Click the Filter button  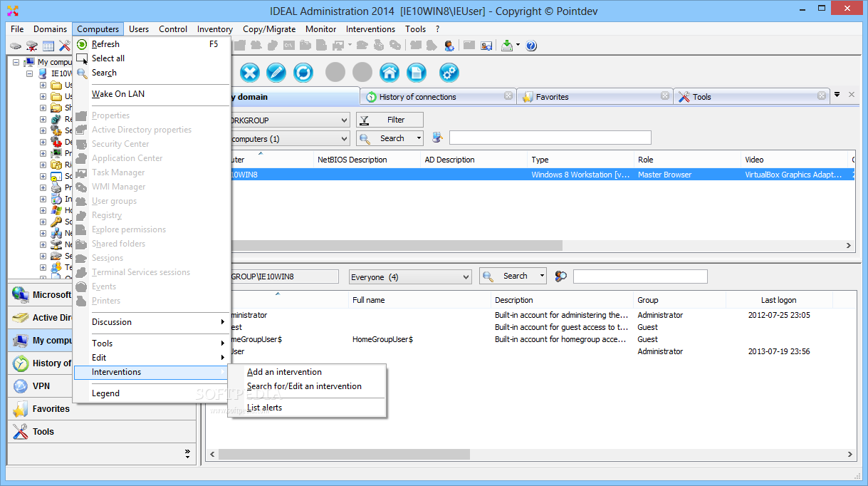click(390, 120)
